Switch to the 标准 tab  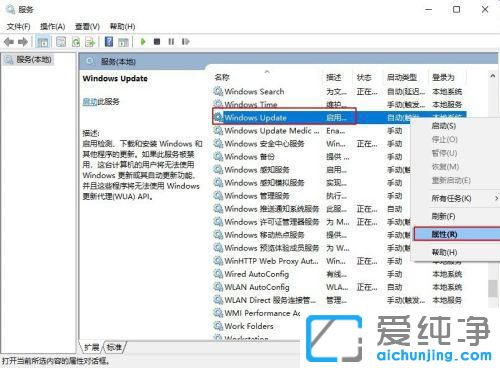coord(114,347)
